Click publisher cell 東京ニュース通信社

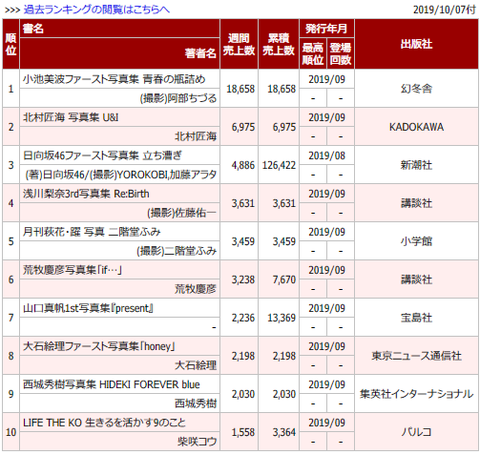416,356
